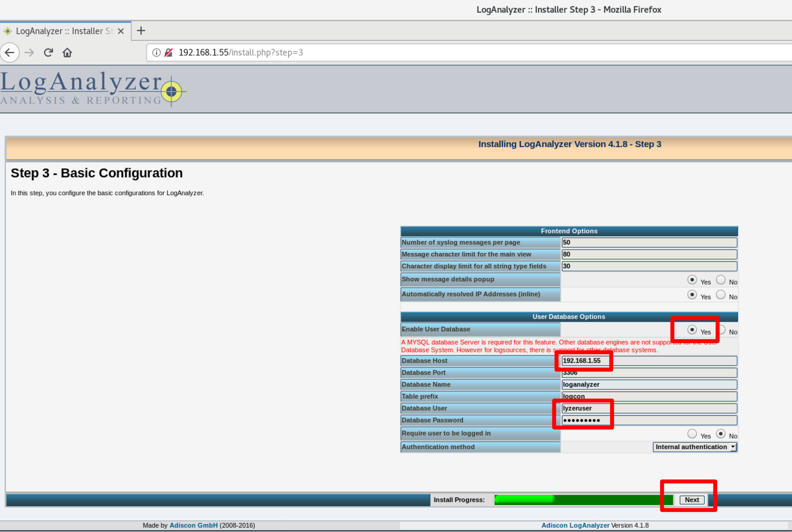This screenshot has height=532, width=792.
Task: Follow the Adiscon LogAnalyzer footer link
Action: pos(575,525)
